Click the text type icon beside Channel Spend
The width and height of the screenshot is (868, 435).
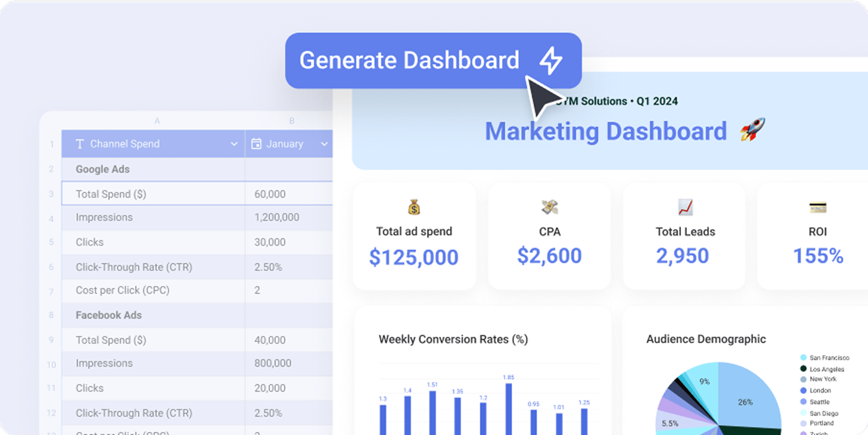80,144
